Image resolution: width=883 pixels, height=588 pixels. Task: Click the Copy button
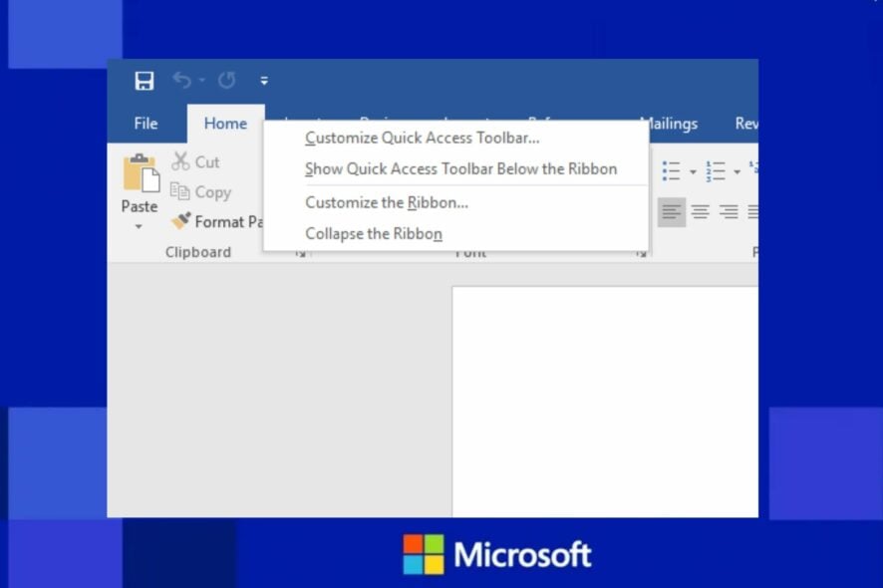pos(201,192)
